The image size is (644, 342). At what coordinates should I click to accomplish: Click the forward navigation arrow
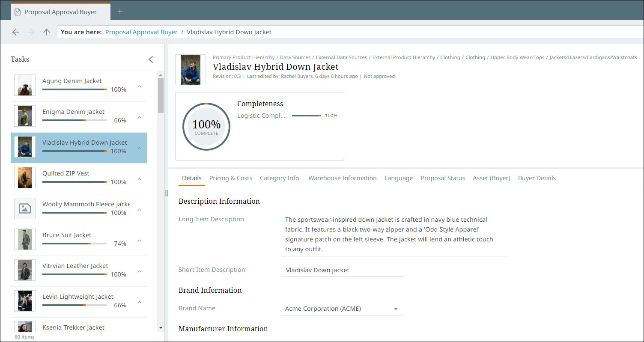31,32
